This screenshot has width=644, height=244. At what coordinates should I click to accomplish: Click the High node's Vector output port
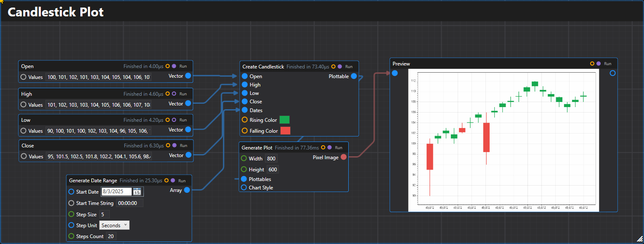point(188,103)
